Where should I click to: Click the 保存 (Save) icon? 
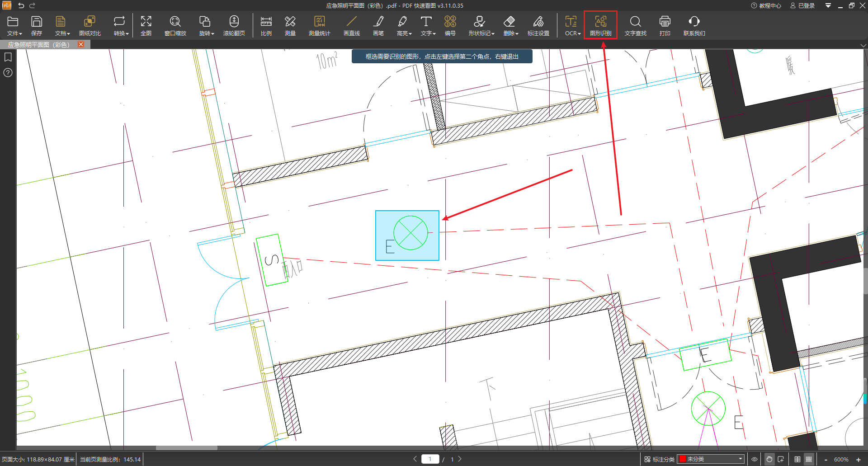(37, 25)
